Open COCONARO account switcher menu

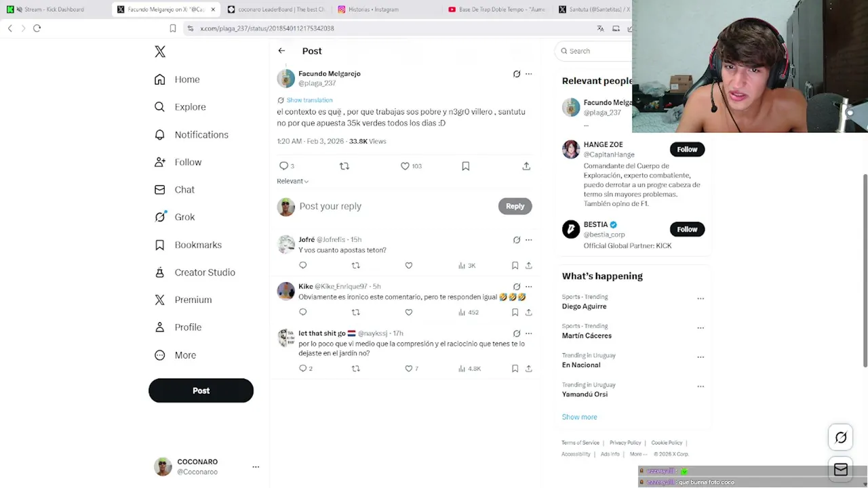pos(256,467)
